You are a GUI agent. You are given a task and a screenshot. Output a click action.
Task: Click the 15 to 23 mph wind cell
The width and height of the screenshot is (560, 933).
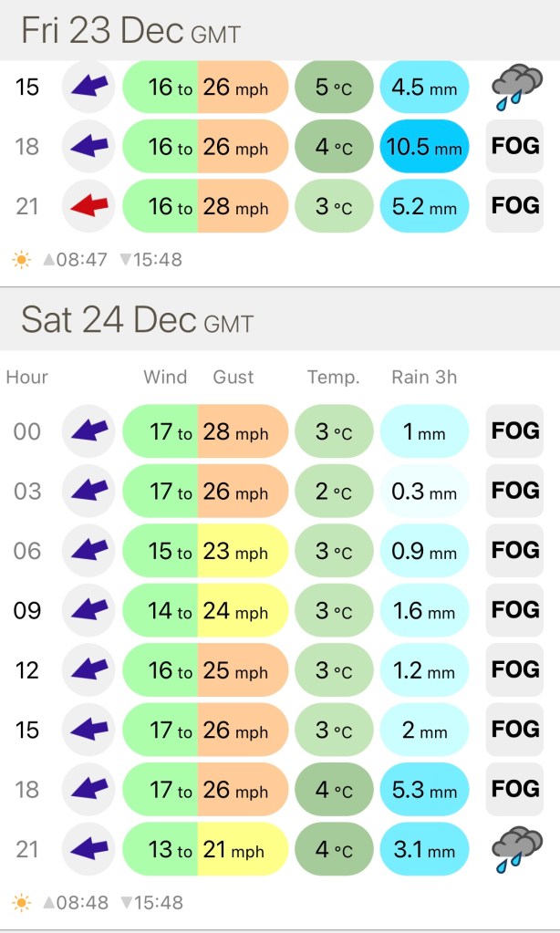[x=205, y=551]
